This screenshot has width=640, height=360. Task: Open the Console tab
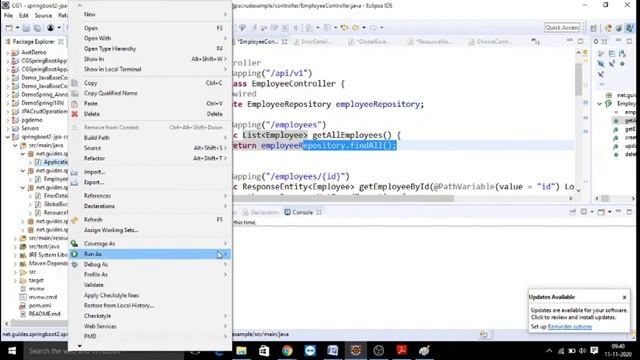[302, 212]
